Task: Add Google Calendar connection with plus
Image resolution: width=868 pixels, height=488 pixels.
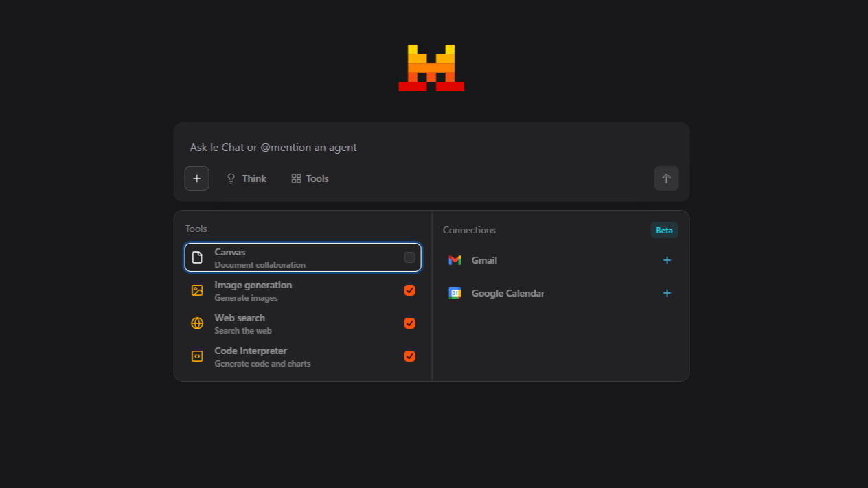Action: pos(667,293)
